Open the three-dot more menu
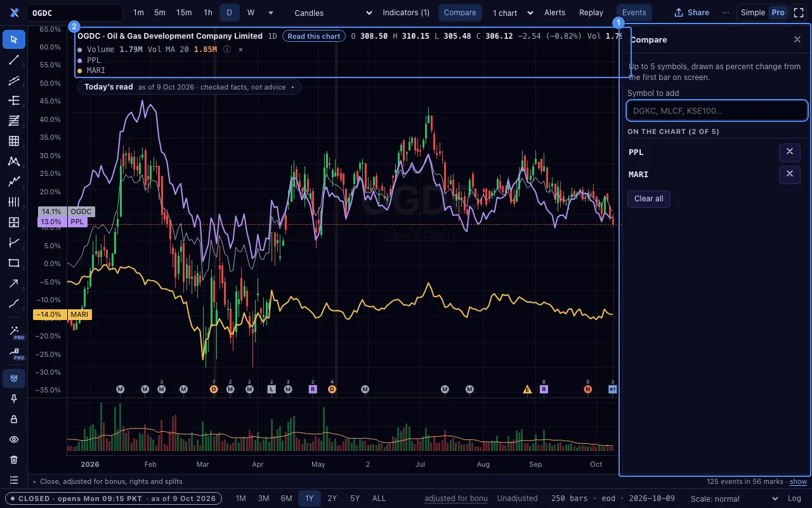Image resolution: width=812 pixels, height=508 pixels. coord(726,13)
